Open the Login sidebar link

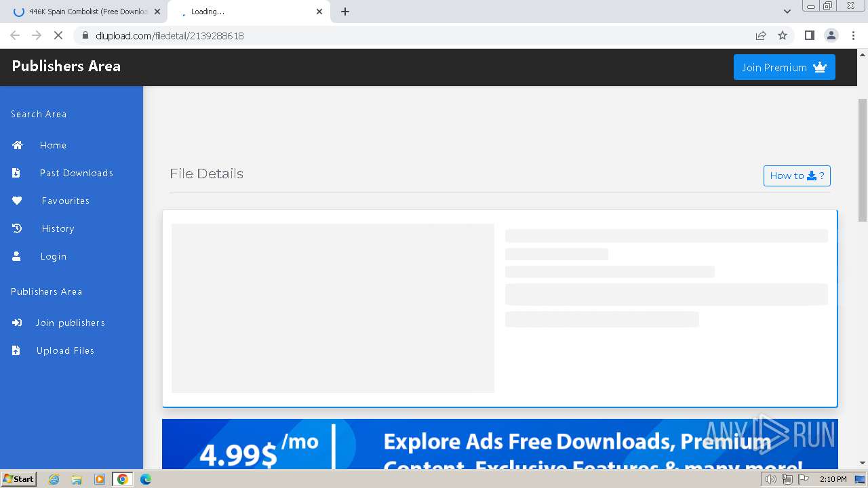(x=53, y=256)
